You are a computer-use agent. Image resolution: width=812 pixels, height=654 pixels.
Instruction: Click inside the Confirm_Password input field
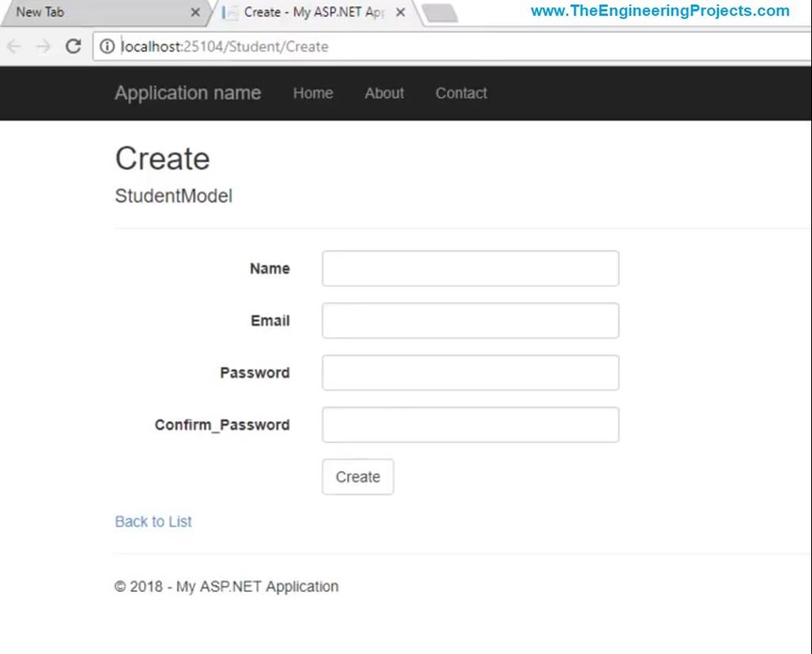(469, 425)
